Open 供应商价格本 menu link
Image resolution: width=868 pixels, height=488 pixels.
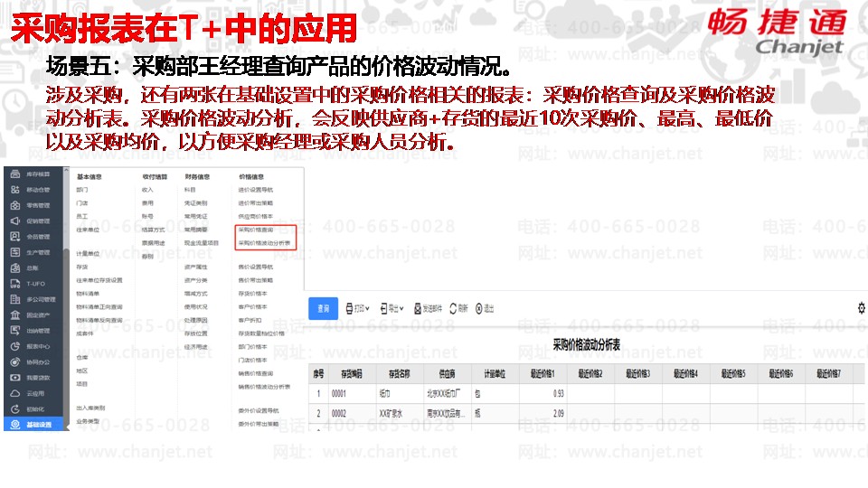tap(256, 216)
